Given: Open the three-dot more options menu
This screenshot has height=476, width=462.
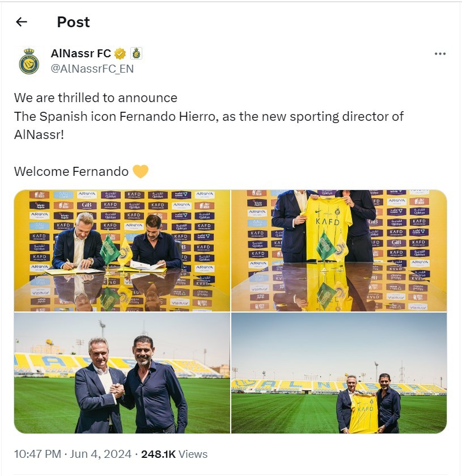Looking at the screenshot, I should [440, 54].
